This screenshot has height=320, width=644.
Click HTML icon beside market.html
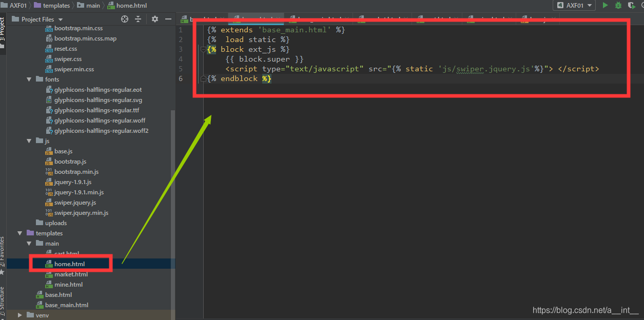(x=49, y=274)
